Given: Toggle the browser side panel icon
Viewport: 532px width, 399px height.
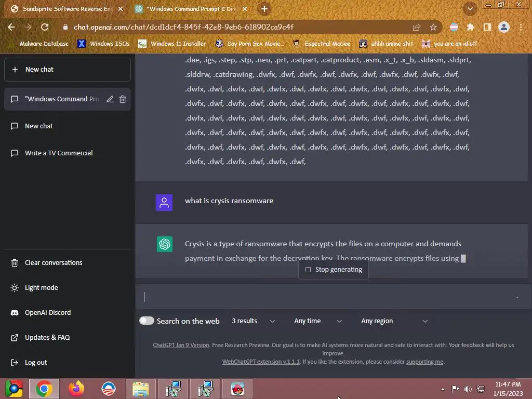Looking at the screenshot, I should 487,27.
